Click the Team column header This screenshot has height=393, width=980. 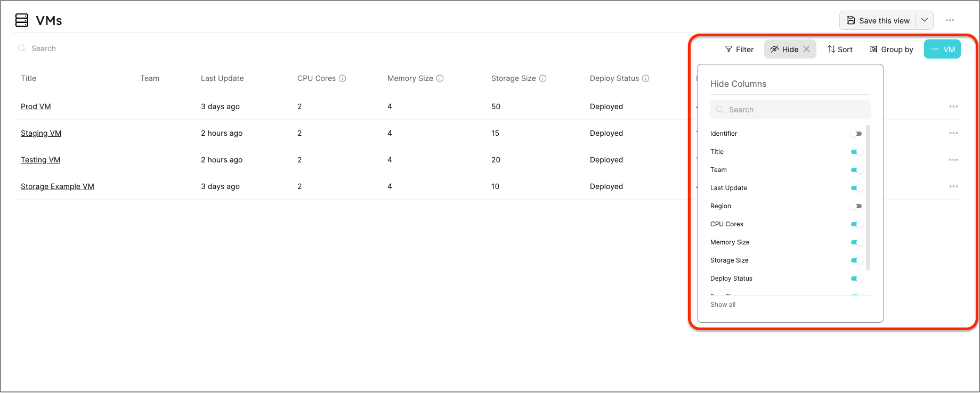(150, 78)
